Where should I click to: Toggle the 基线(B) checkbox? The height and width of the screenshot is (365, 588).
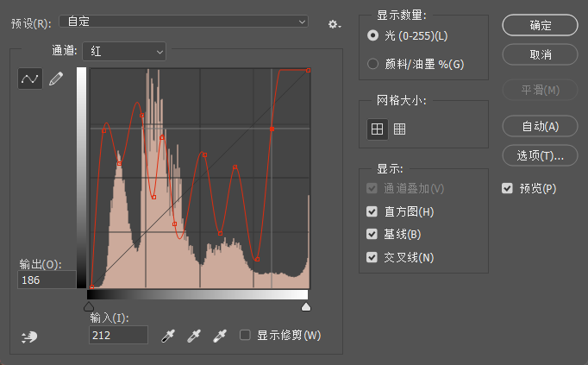(x=372, y=234)
